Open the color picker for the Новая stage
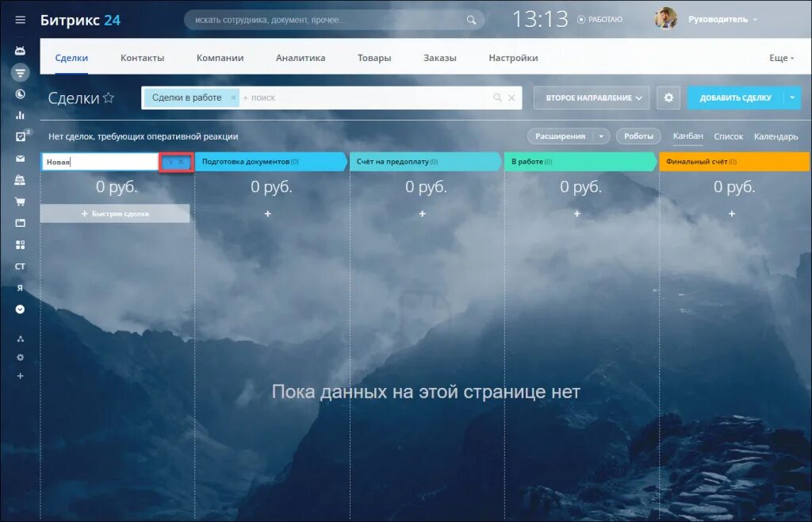812x522 pixels. [169, 162]
